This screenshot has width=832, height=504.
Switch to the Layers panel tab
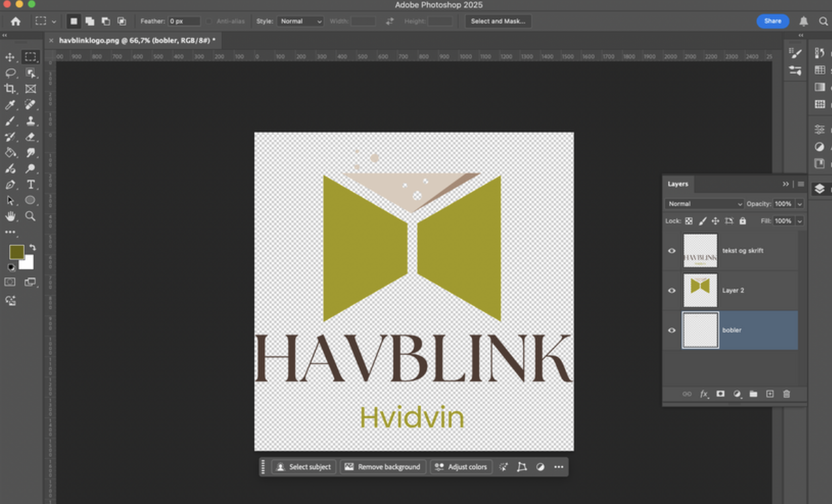coord(678,184)
